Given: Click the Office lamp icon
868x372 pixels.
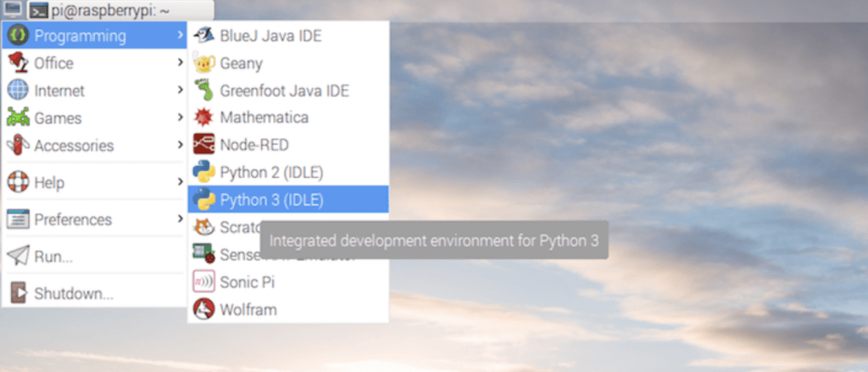Looking at the screenshot, I should pyautogui.click(x=18, y=63).
